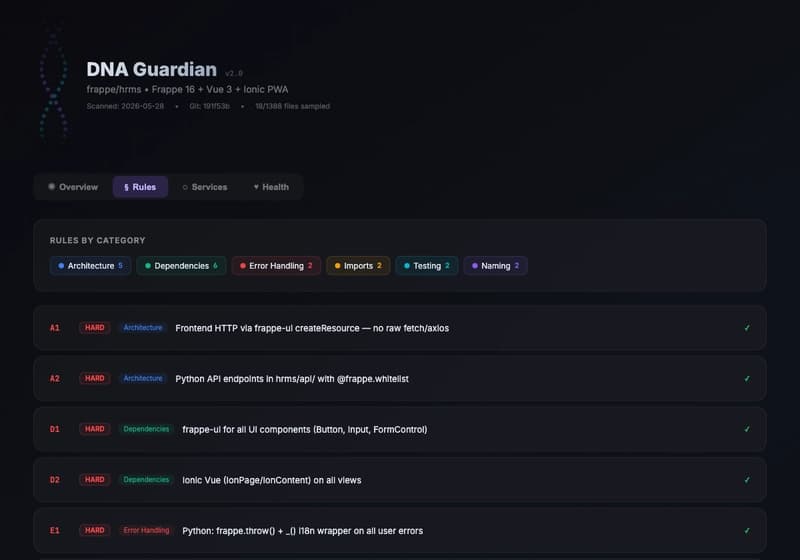
Task: Filter by Testing category chip
Action: coord(427,266)
